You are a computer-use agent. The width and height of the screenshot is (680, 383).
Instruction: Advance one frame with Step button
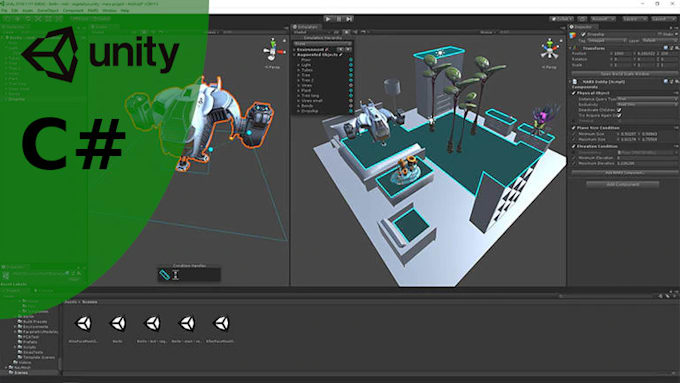349,19
